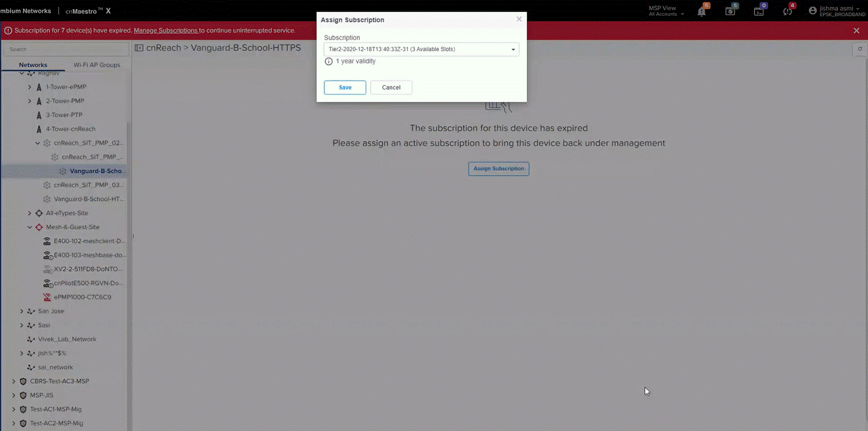868x431 pixels.
Task: Open the alarm bell notifications
Action: click(702, 11)
